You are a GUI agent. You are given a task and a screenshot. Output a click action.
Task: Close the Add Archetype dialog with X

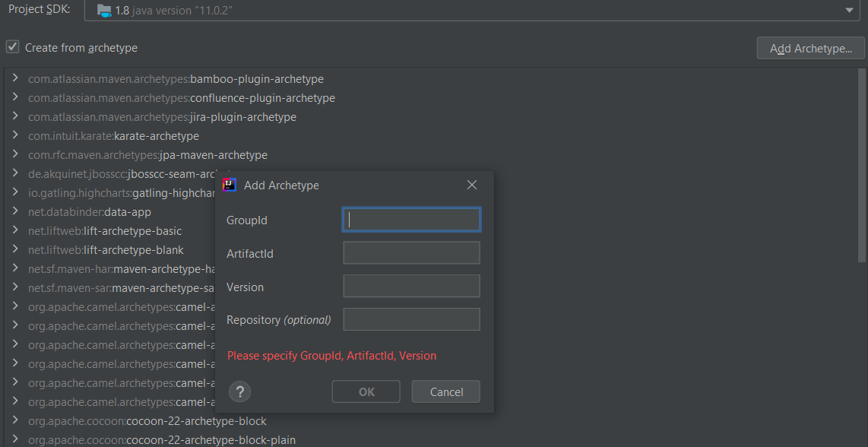click(472, 185)
